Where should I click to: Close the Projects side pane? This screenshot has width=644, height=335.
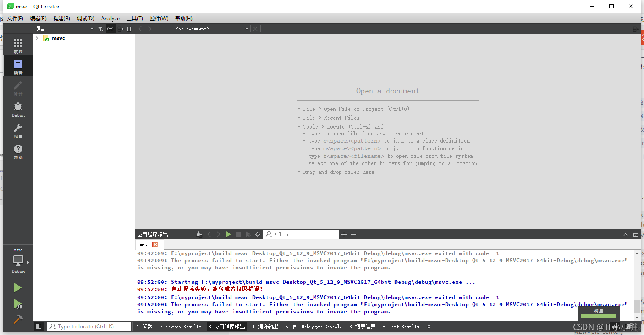[129, 29]
